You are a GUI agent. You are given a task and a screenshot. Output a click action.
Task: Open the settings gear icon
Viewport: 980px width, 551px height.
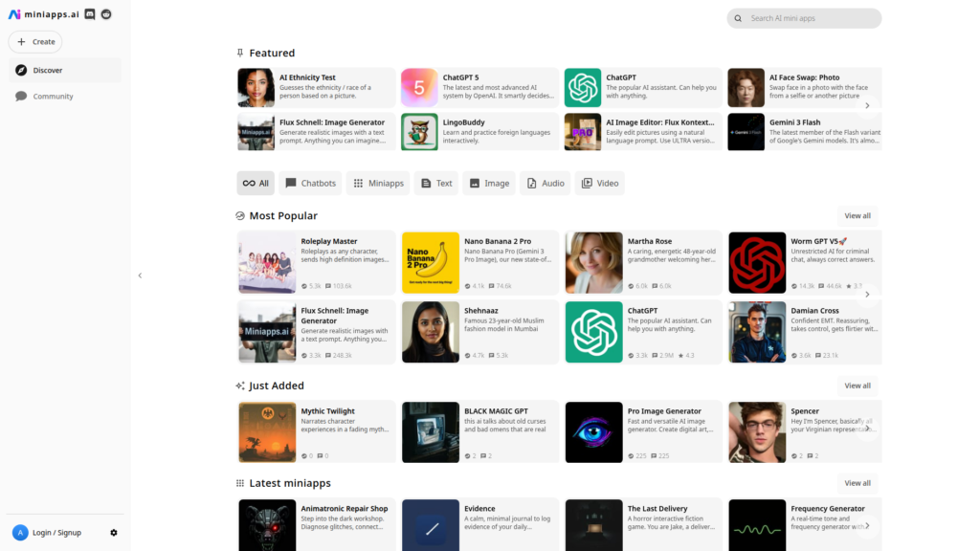click(114, 533)
